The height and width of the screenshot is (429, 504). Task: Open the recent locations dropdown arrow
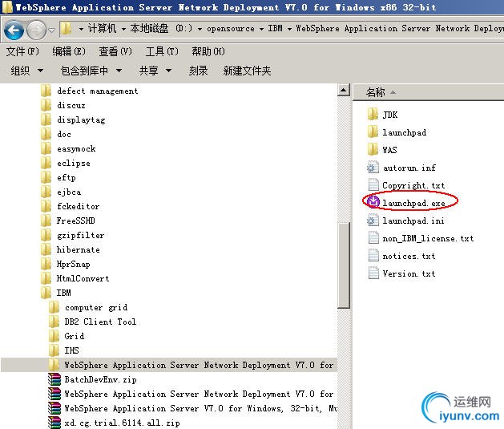tap(52, 30)
